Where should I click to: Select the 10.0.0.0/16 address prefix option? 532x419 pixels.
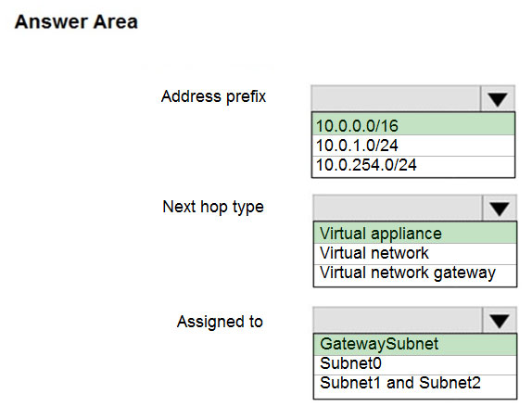tap(413, 125)
